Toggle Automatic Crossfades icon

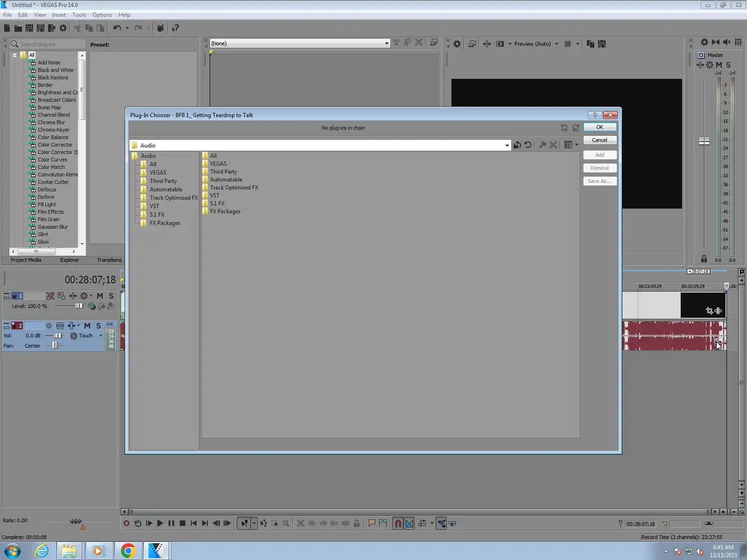pyautogui.click(x=409, y=524)
